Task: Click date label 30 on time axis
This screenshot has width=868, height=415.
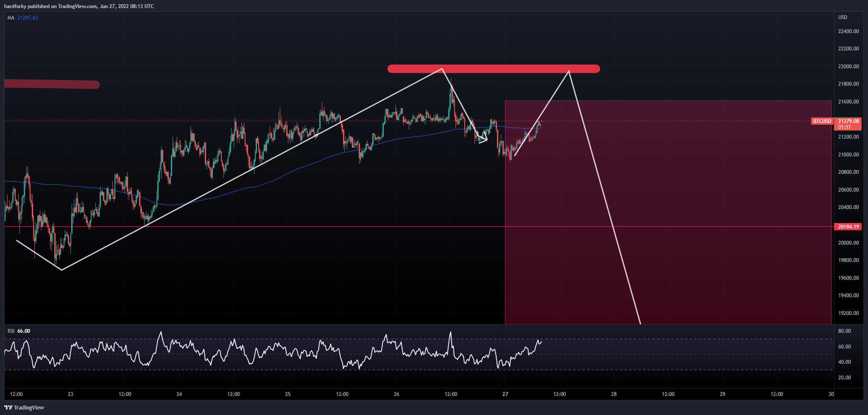Action: pos(831,394)
